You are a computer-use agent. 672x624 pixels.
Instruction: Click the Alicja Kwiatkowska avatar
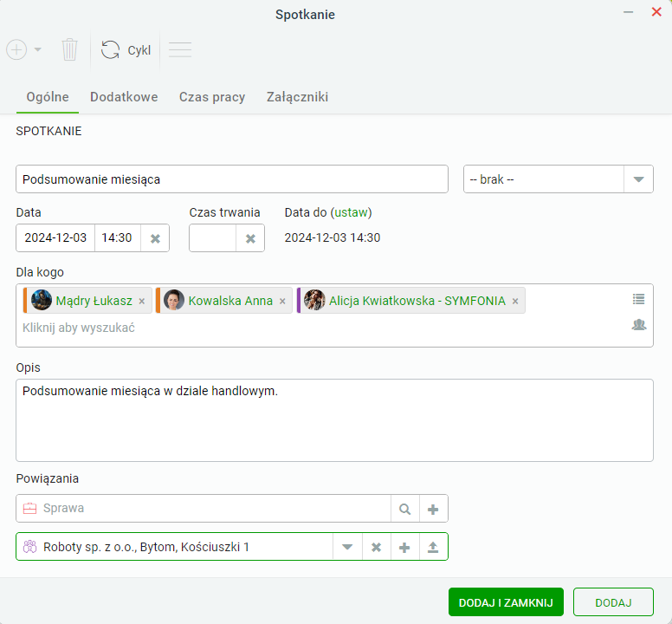tap(314, 300)
